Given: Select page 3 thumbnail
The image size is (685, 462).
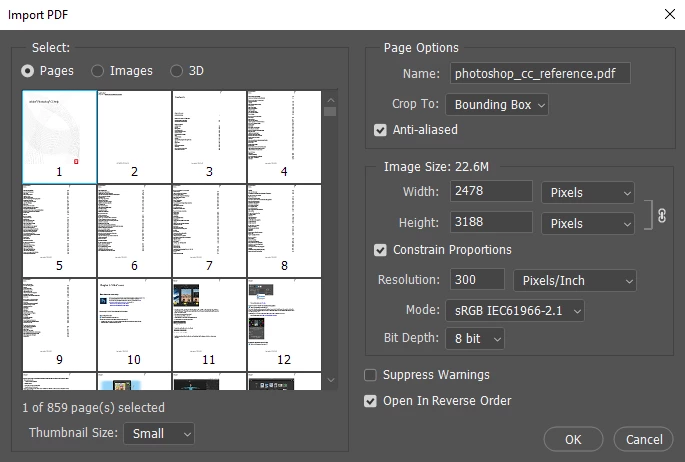Looking at the screenshot, I should click(x=209, y=137).
